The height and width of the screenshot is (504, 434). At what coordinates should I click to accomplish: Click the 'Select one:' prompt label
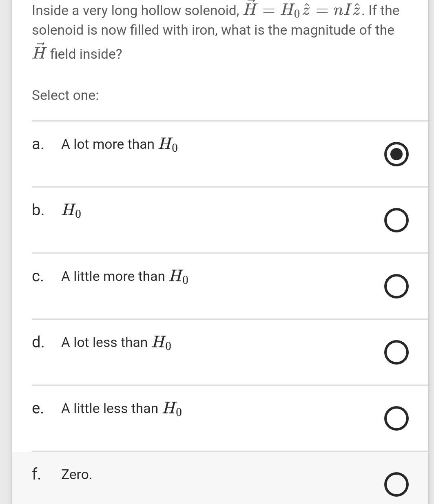click(x=65, y=95)
